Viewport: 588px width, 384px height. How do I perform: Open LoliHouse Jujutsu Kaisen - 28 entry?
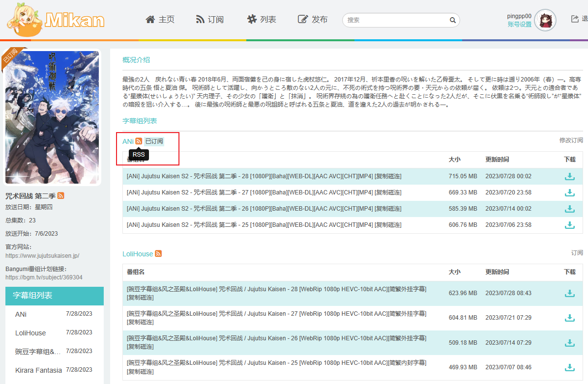pyautogui.click(x=276, y=289)
